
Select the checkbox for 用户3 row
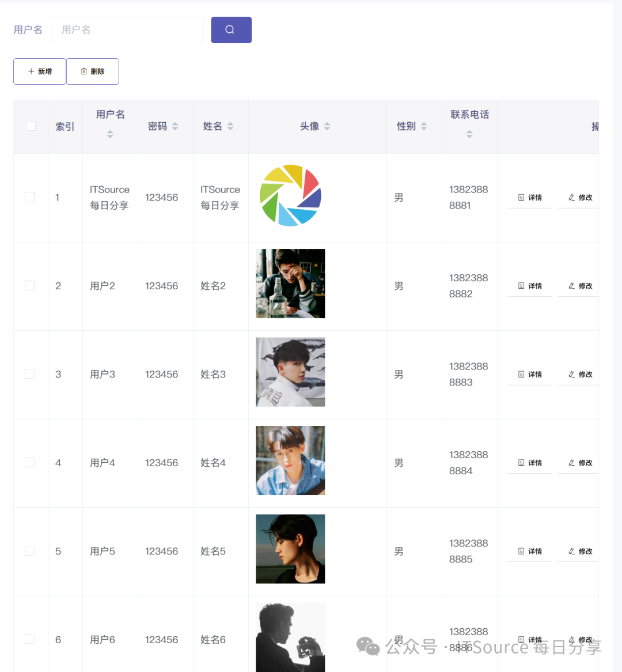tap(30, 374)
